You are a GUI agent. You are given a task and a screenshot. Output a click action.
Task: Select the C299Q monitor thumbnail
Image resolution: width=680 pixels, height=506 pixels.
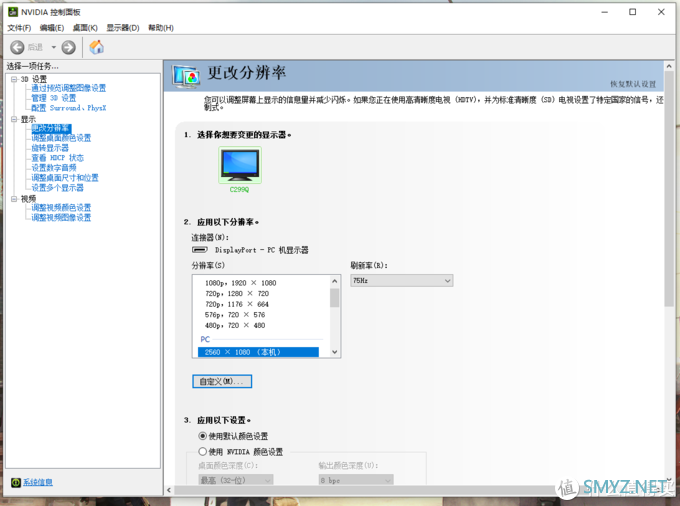pyautogui.click(x=240, y=165)
